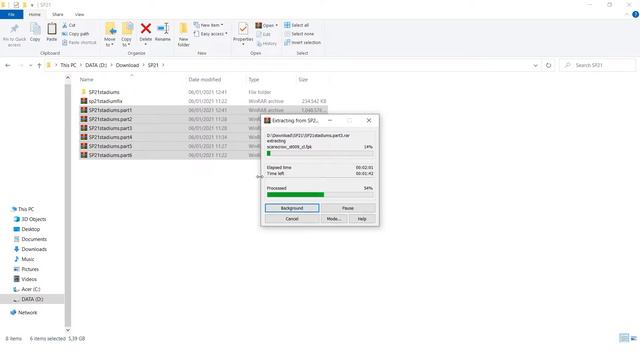
Task: Open the Easy access dropdown
Action: tap(211, 34)
